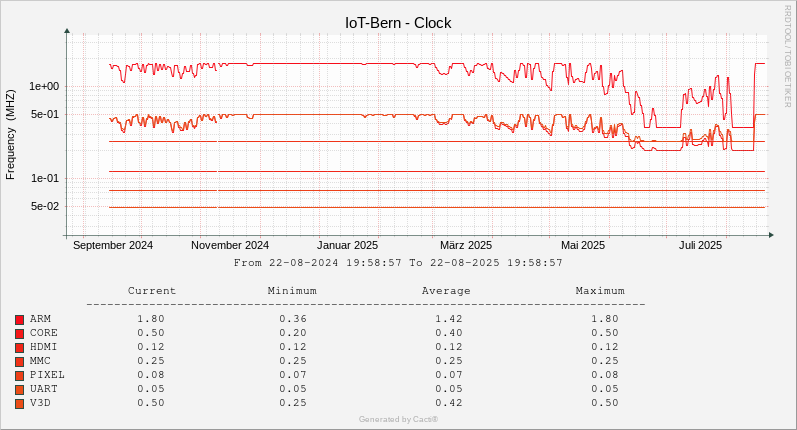Viewport: 797px width, 430px height.
Task: Click UART maximum value 0.05
Action: [605, 389]
